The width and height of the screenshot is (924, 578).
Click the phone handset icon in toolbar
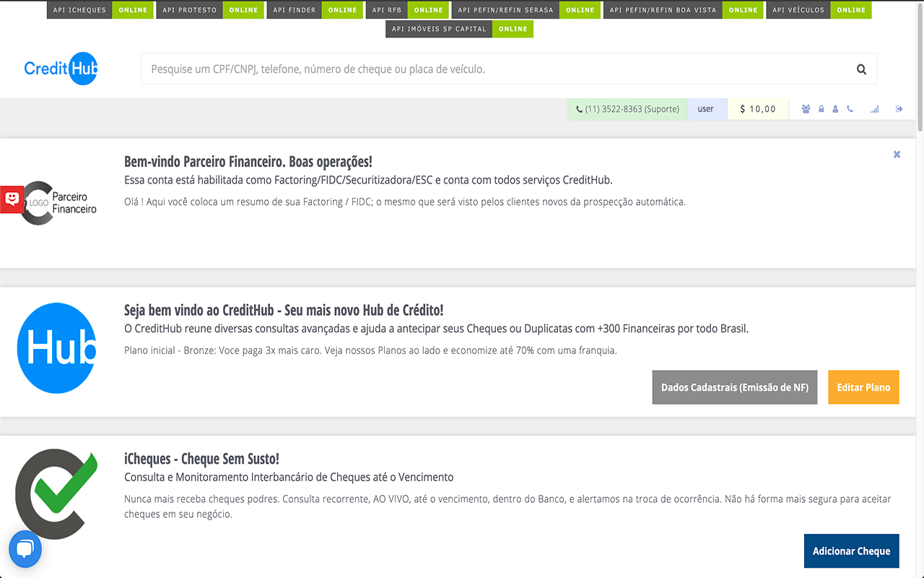point(850,109)
